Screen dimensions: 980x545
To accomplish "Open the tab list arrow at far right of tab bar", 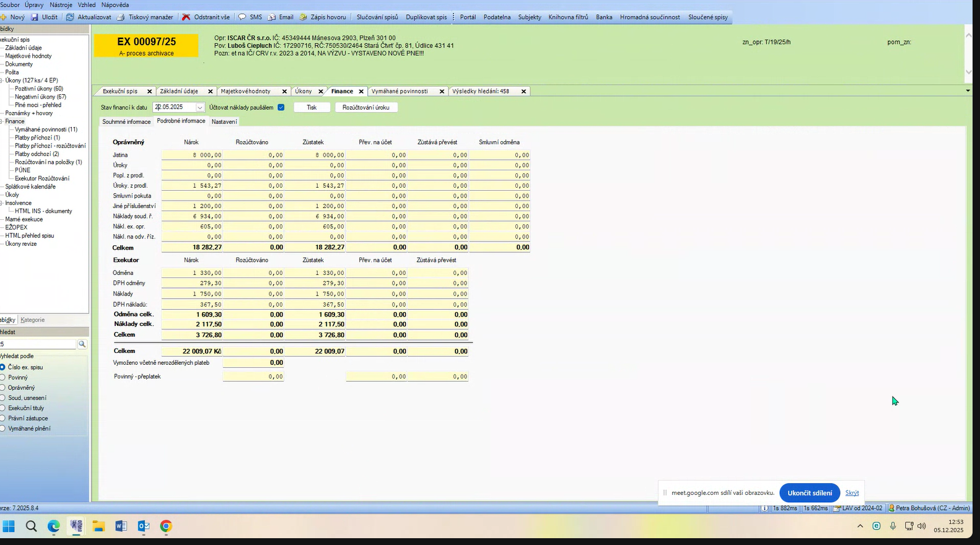I will 968,91.
